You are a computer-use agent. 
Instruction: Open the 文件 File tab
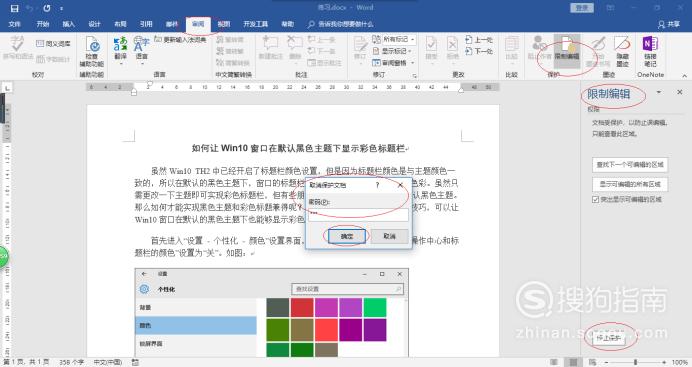15,24
